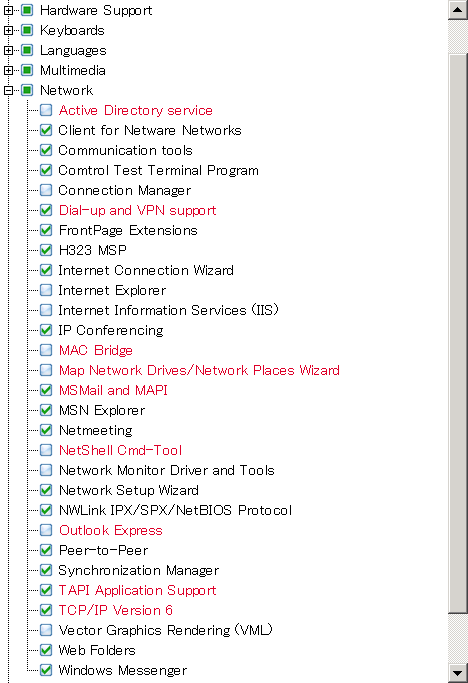Toggle the green Network group checkbox
The image size is (468, 683).
point(27,90)
